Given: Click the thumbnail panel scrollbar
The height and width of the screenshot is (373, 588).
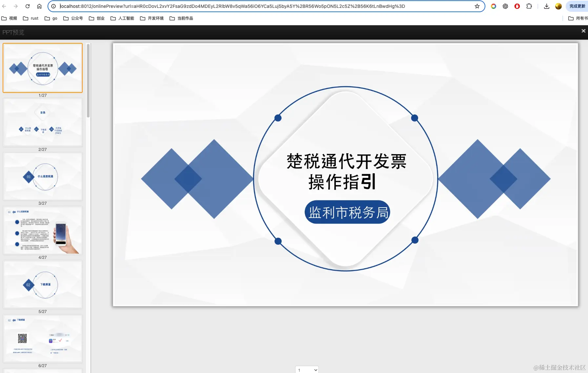Looking at the screenshot, I should pos(88,80).
